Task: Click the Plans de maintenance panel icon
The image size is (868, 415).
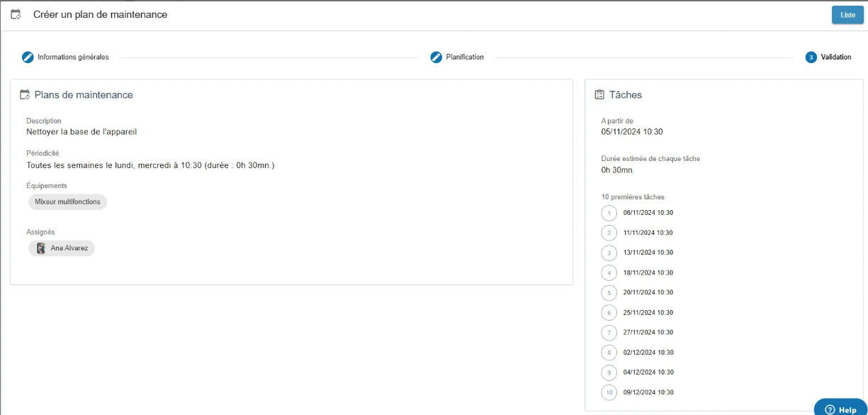Action: tap(25, 95)
